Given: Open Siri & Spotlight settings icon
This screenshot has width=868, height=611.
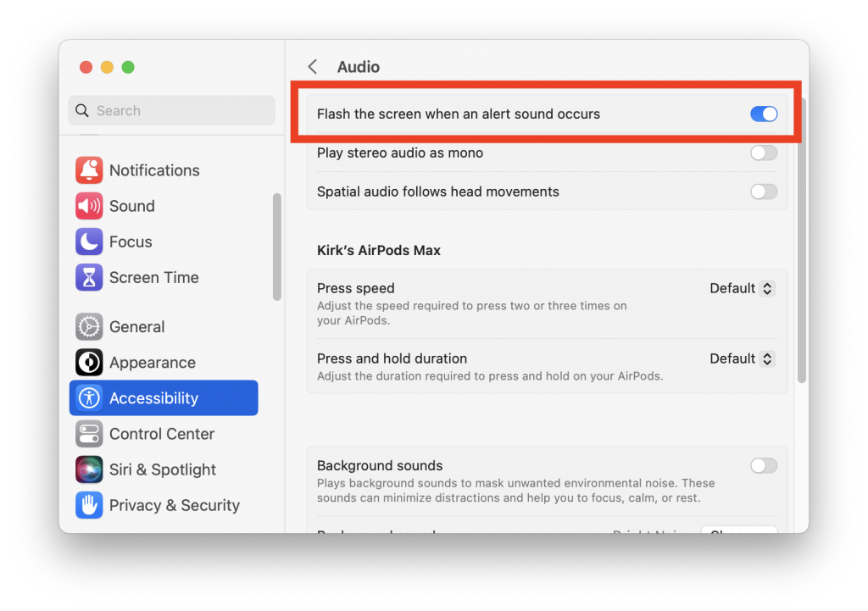Looking at the screenshot, I should 89,469.
